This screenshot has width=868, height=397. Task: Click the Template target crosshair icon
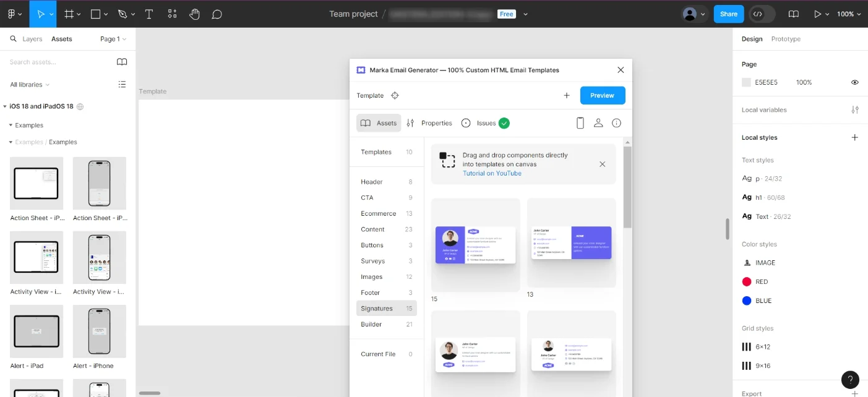[395, 95]
